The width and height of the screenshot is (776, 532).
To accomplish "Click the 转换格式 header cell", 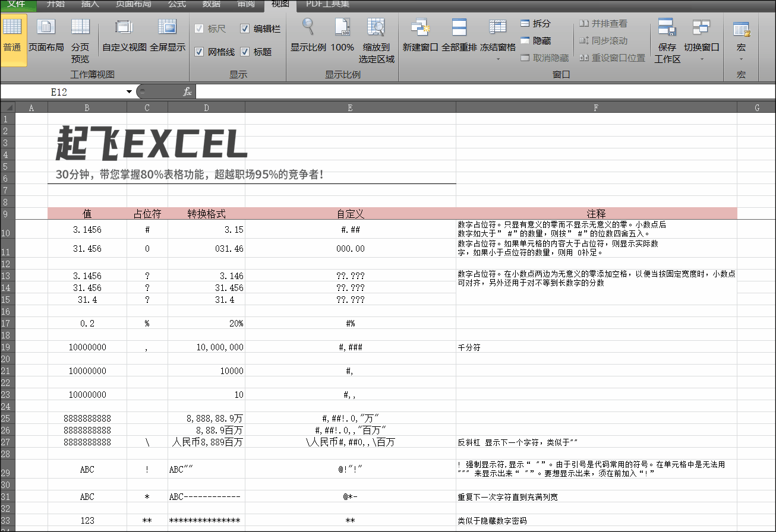I will pyautogui.click(x=206, y=214).
